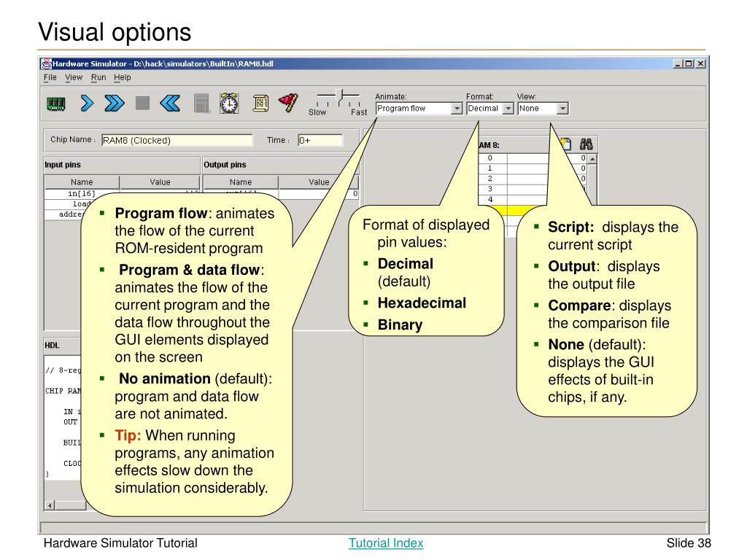Image resolution: width=747 pixels, height=560 pixels.
Task: Select RAM 8 address row 3
Action: (x=533, y=190)
